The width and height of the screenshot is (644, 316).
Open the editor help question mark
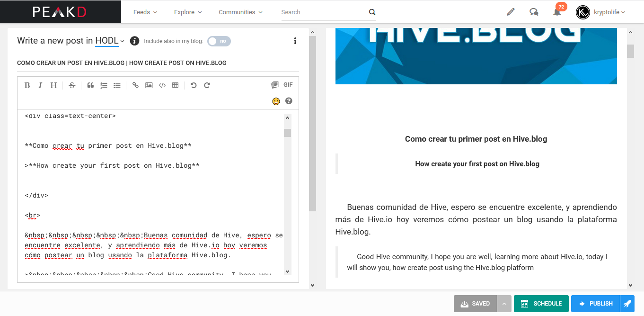click(x=289, y=101)
